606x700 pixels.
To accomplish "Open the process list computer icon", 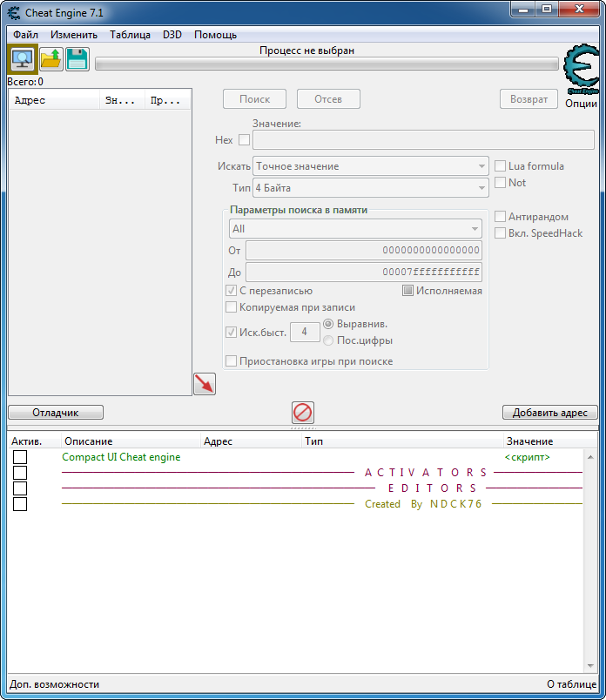I will 23,59.
